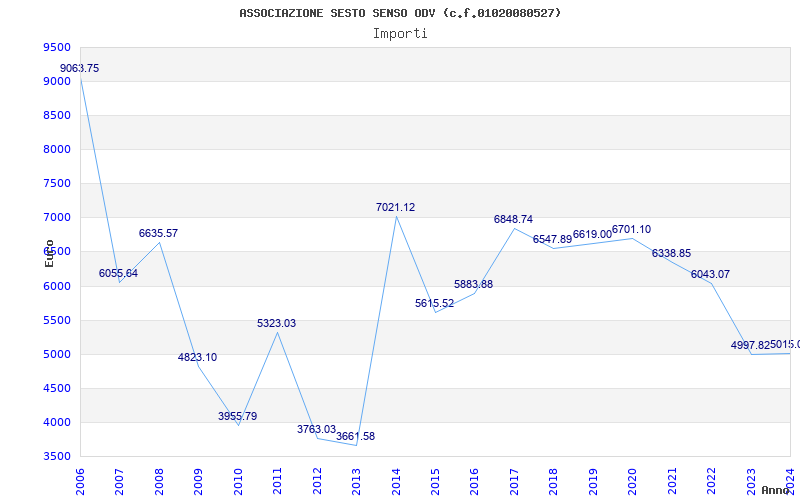Viewport: 800px width, 500px height.
Task: Click the y-axis value 3500
Action: (x=57, y=457)
